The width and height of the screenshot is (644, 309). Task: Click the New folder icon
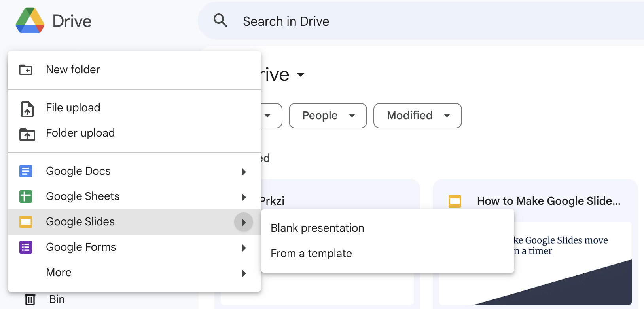(x=26, y=70)
